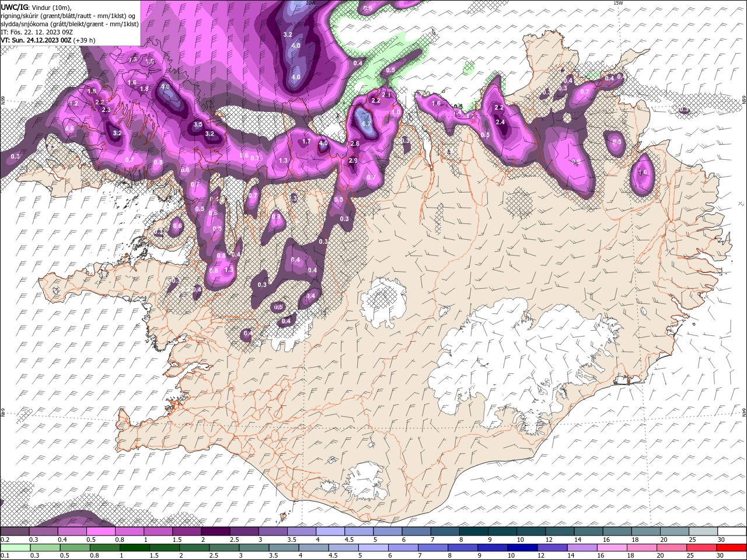Screen dimensions: 747x560
Task: Click the "(+39 h)" forecast offset text
Action: (x=85, y=40)
